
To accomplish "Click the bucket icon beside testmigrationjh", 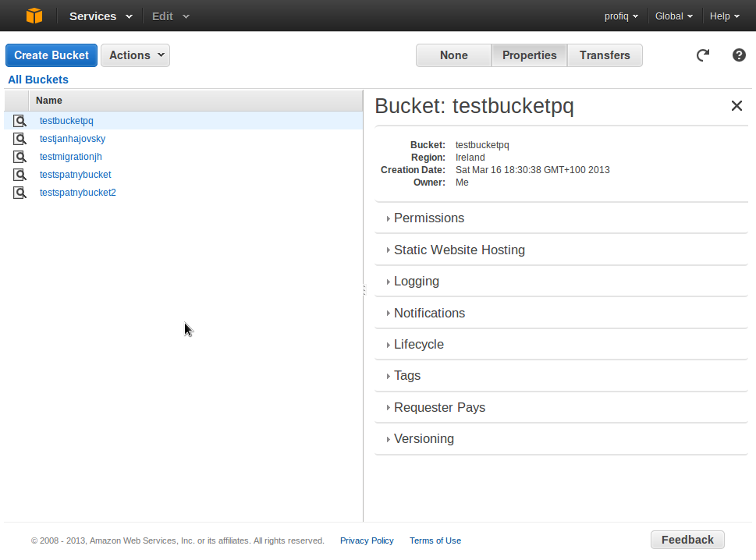I will click(20, 157).
